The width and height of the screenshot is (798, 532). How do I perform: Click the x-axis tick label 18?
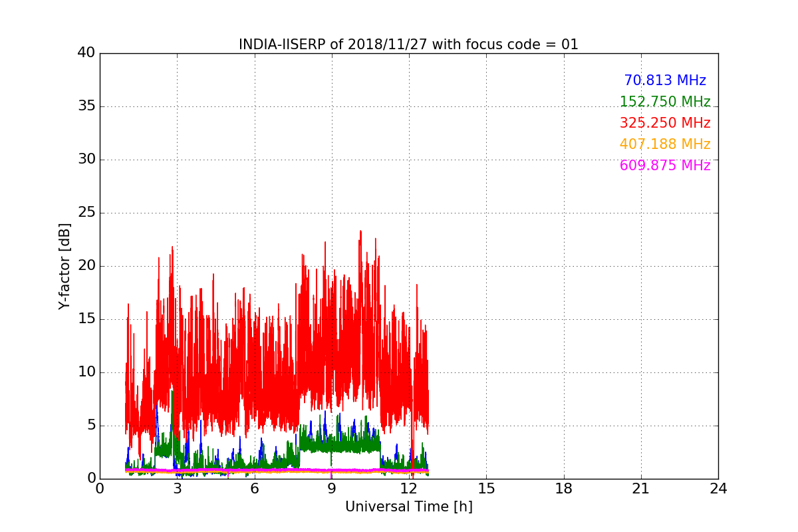[x=563, y=489]
